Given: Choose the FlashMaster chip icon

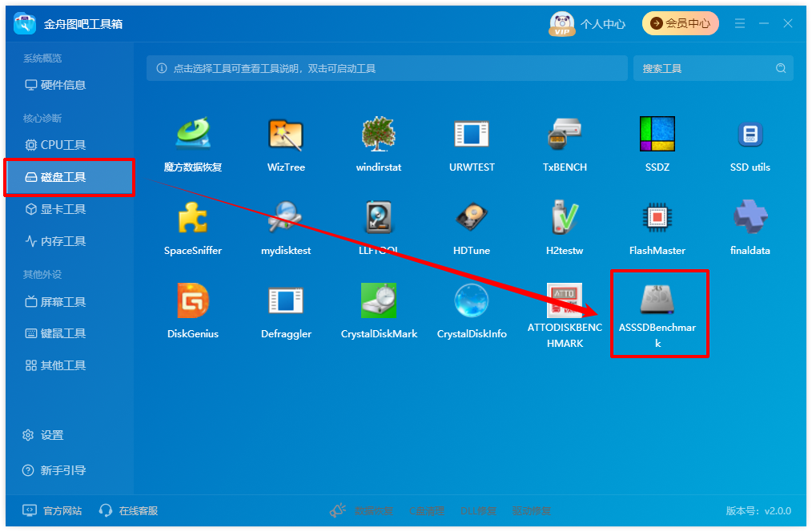Looking at the screenshot, I should 657,217.
